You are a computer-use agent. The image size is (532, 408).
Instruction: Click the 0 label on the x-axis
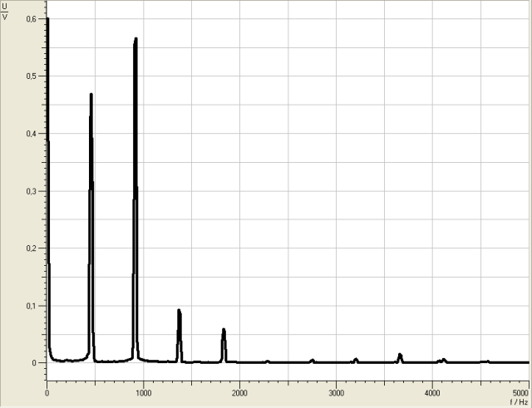[47, 391]
